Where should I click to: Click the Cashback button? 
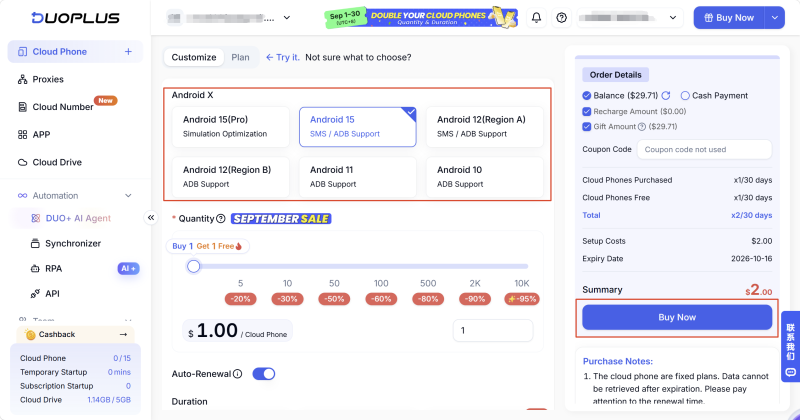(x=76, y=334)
